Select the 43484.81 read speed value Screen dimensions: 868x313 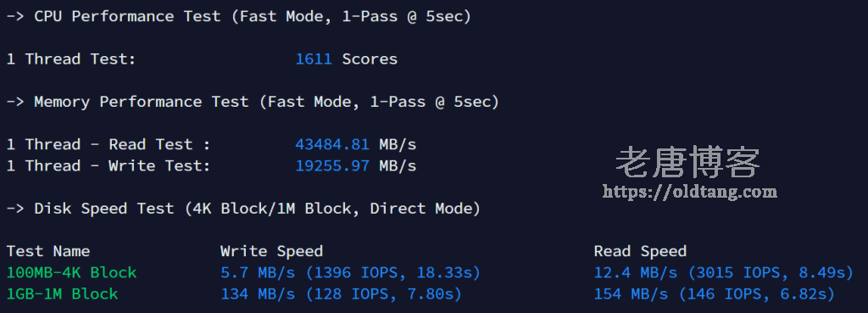click(332, 144)
